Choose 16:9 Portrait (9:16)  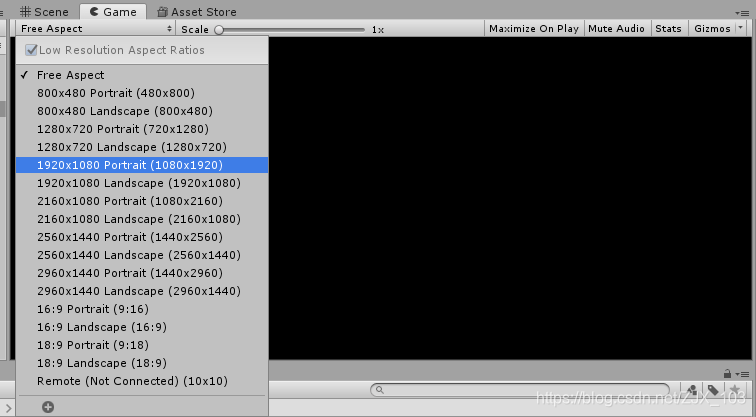tap(142, 309)
